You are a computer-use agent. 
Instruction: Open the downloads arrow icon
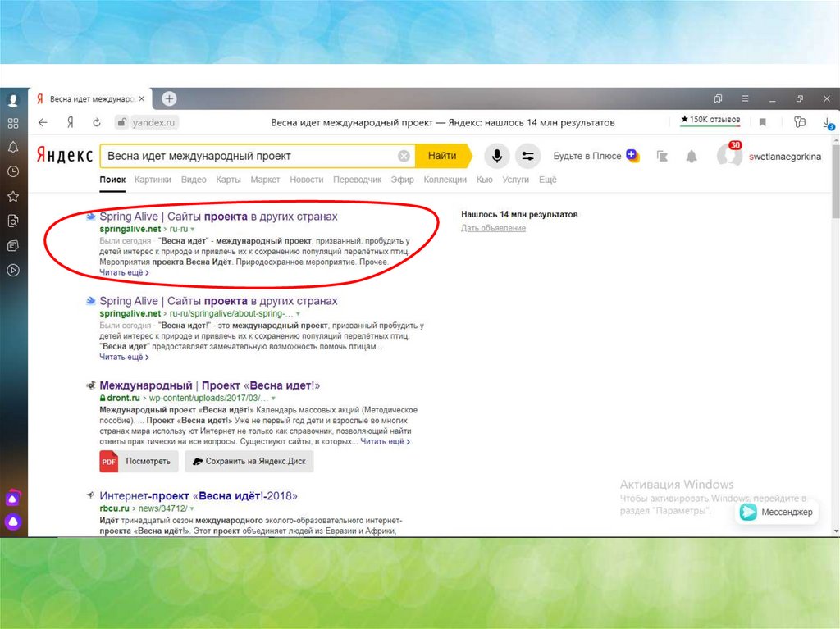coord(829,123)
